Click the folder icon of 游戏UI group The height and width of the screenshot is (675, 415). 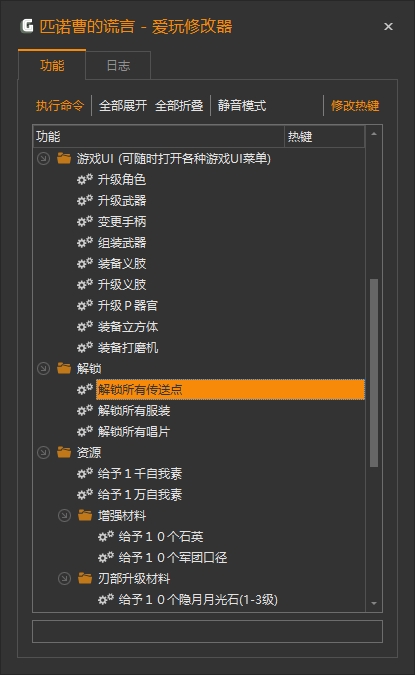click(x=64, y=158)
